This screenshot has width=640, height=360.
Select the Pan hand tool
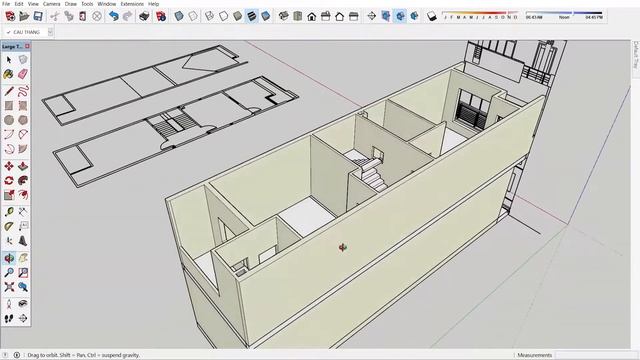coord(23,258)
